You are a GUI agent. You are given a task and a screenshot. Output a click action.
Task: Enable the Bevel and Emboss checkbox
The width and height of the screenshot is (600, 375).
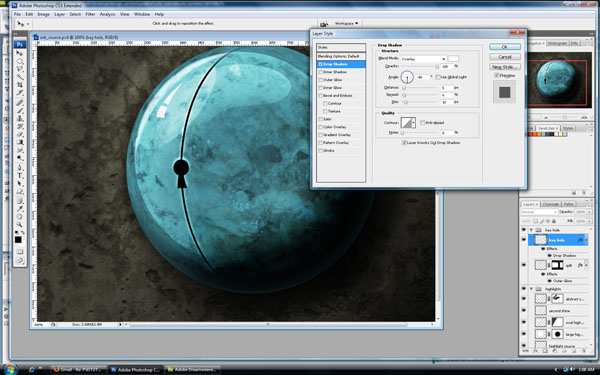coord(321,96)
